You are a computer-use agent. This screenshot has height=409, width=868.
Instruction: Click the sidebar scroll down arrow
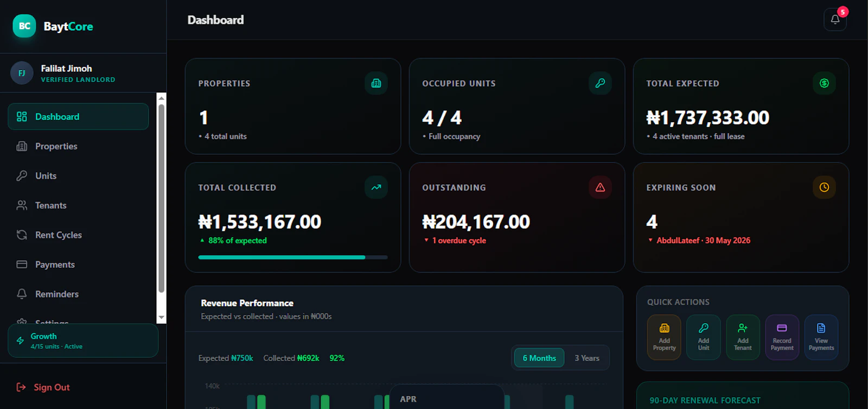click(161, 317)
